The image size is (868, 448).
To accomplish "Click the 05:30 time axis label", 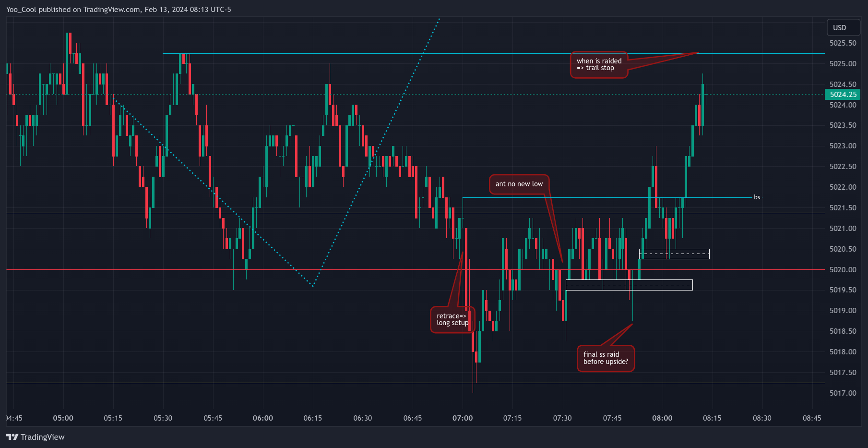I will pos(163,418).
